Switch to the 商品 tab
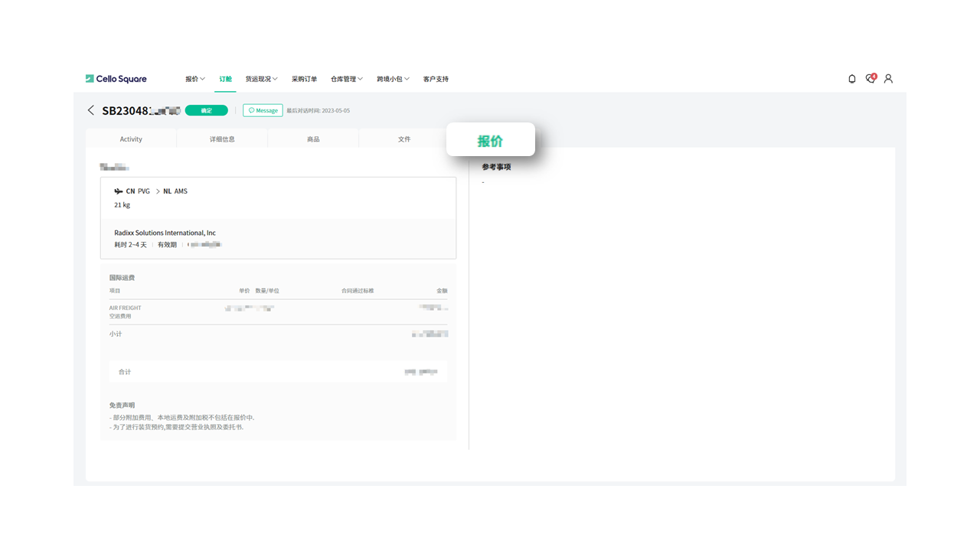The width and height of the screenshot is (980, 551). click(x=313, y=139)
